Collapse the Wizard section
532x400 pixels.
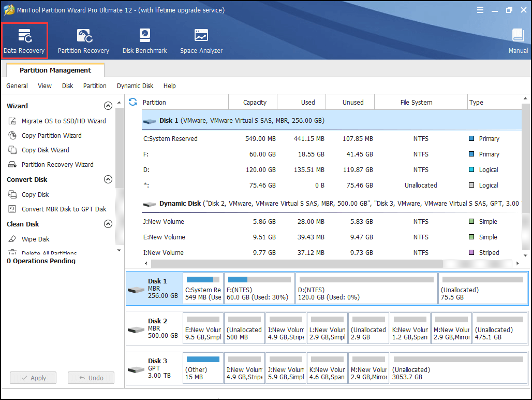[108, 106]
